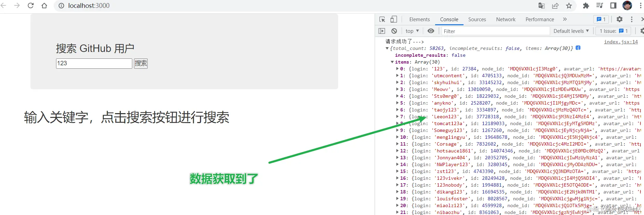644x215 pixels.
Task: Expand item 0 with login '123'
Action: pyautogui.click(x=397, y=69)
